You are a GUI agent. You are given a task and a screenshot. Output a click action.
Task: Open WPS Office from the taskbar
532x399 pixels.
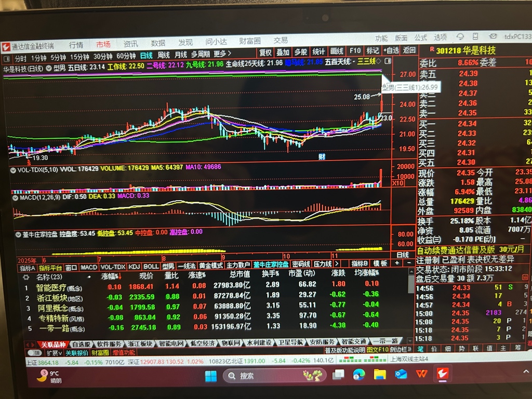(x=422, y=374)
